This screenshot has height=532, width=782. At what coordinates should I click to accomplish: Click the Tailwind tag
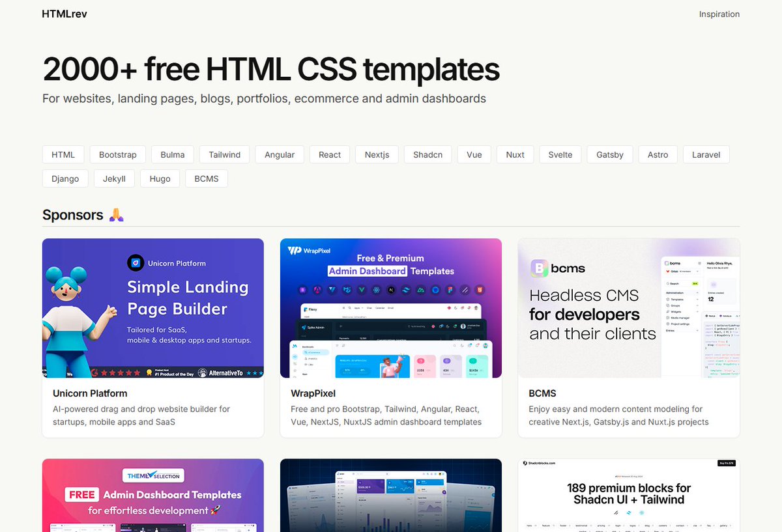(x=225, y=154)
